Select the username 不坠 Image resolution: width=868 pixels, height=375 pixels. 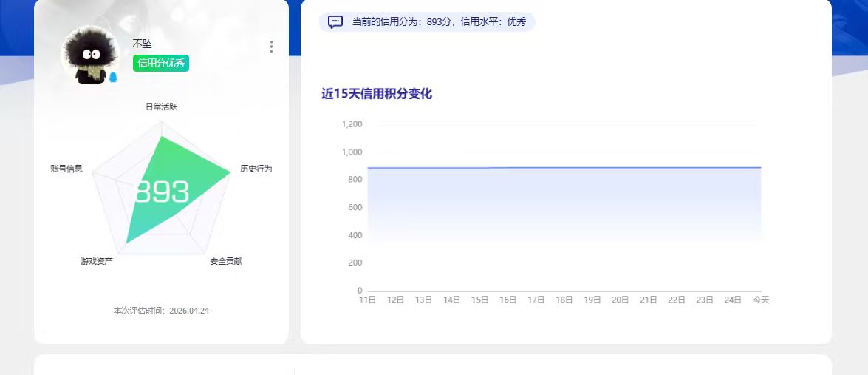point(142,44)
